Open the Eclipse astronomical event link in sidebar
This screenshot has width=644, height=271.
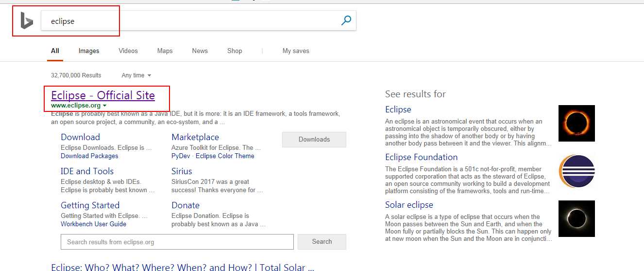[x=398, y=109]
